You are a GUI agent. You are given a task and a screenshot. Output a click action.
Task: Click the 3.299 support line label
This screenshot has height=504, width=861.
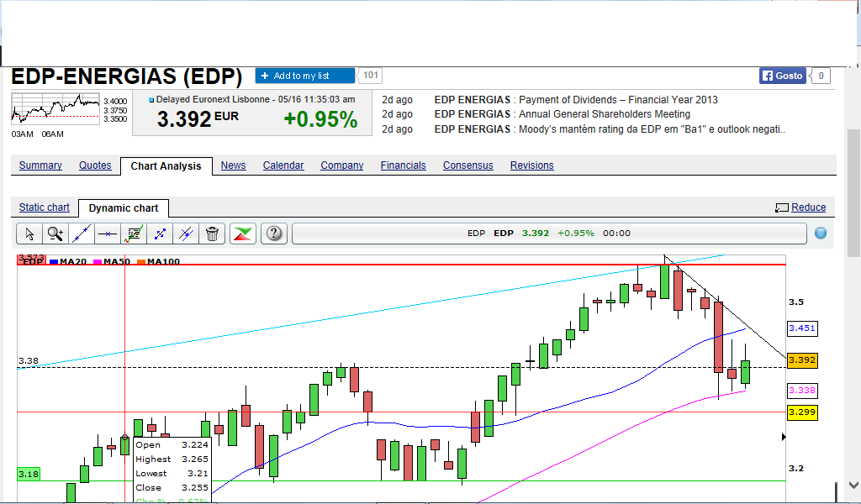(x=802, y=412)
